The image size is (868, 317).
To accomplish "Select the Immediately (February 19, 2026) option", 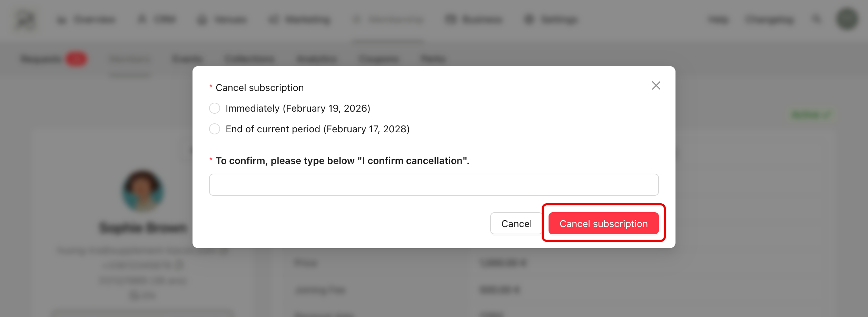I will (215, 108).
